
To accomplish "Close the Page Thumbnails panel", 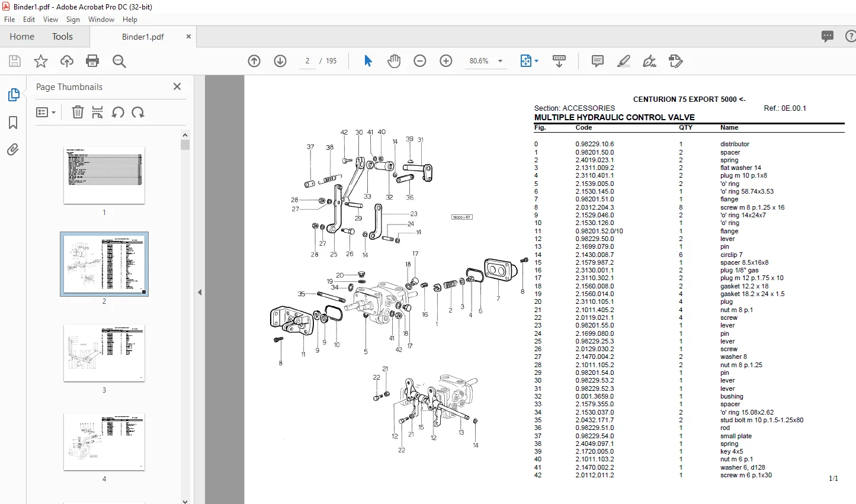I will click(x=177, y=86).
